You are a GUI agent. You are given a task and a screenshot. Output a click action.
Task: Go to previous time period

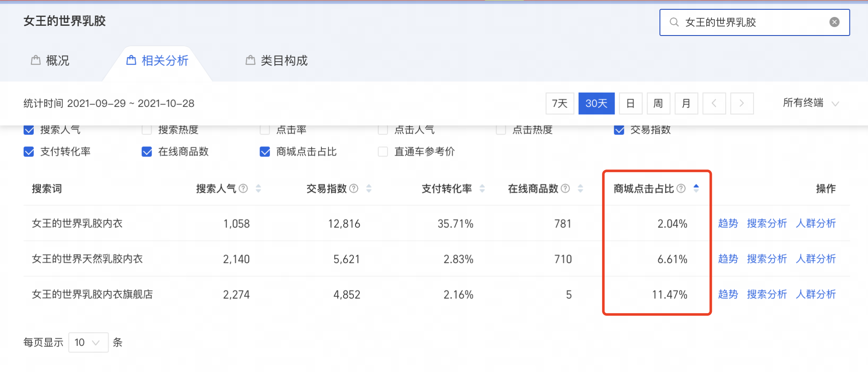(714, 104)
